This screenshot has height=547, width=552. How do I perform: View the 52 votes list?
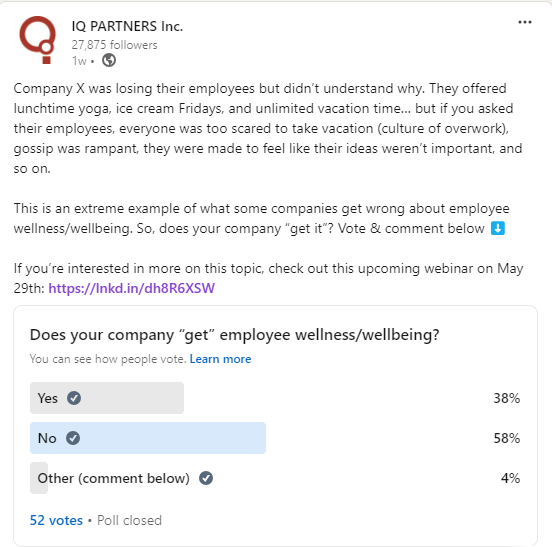(56, 520)
